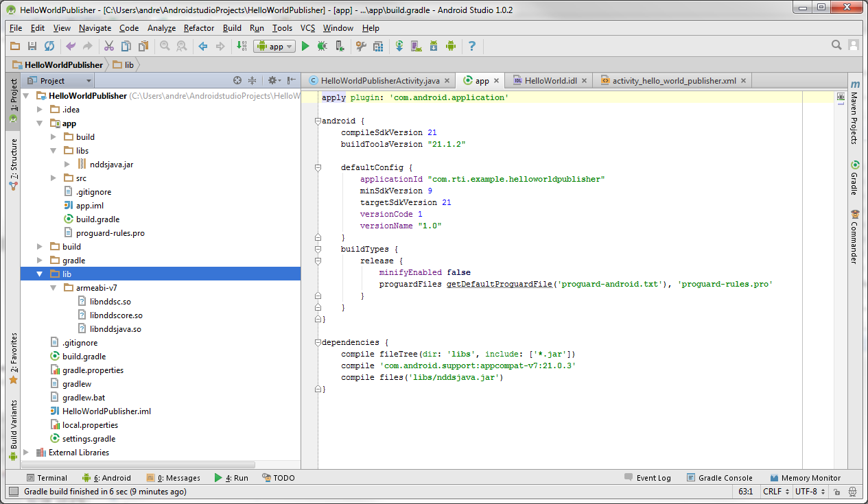The width and height of the screenshot is (868, 504).
Task: Close the HelloWorldPublisherActivity.java tab
Action: 447,81
